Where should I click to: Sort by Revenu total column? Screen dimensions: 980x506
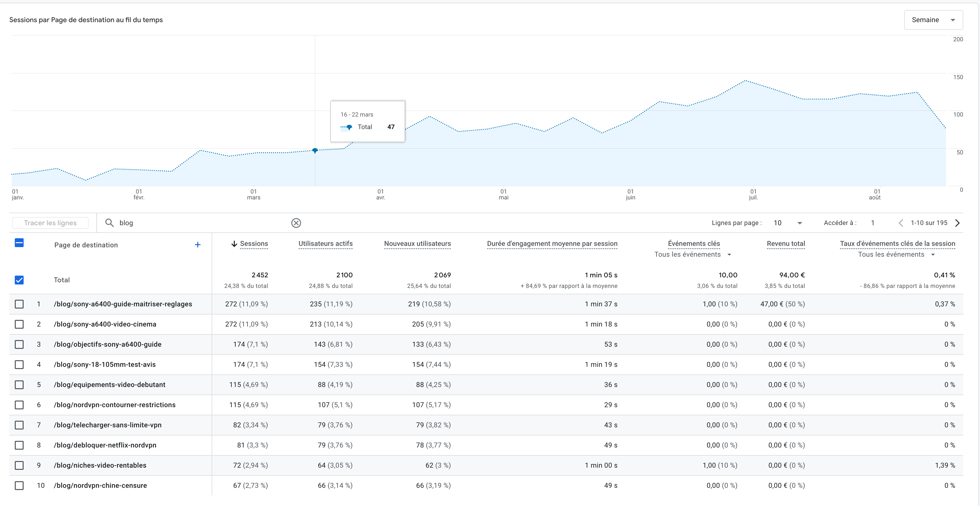click(x=786, y=244)
